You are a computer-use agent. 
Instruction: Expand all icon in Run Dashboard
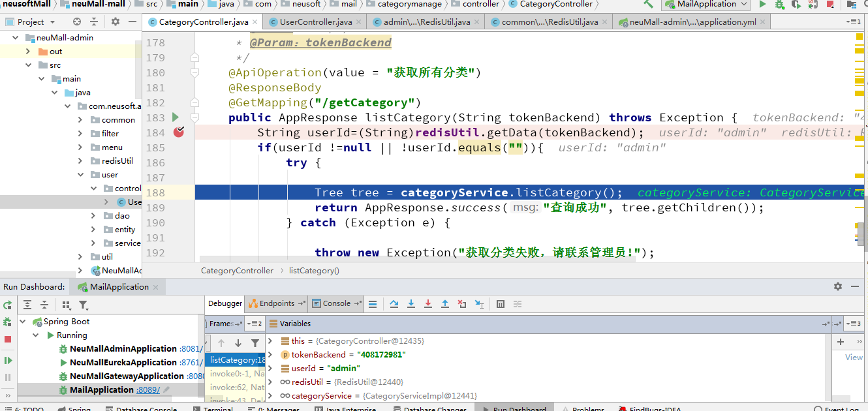click(27, 305)
